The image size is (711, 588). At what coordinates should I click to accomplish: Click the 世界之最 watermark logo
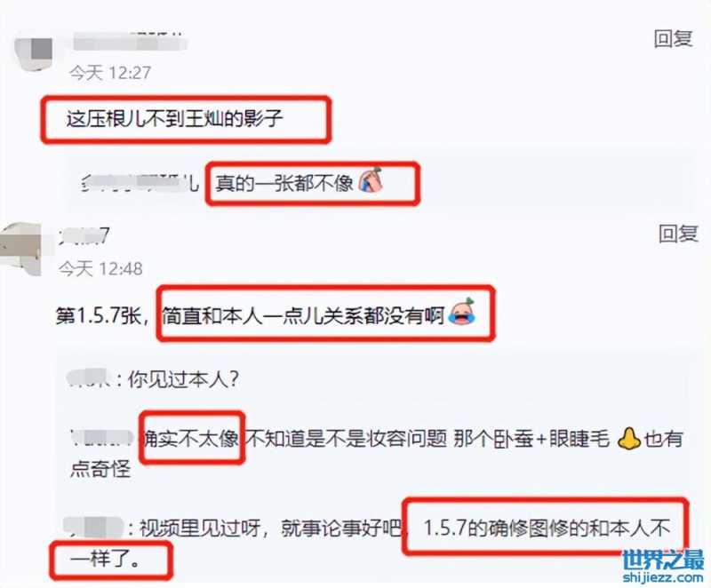(663, 560)
